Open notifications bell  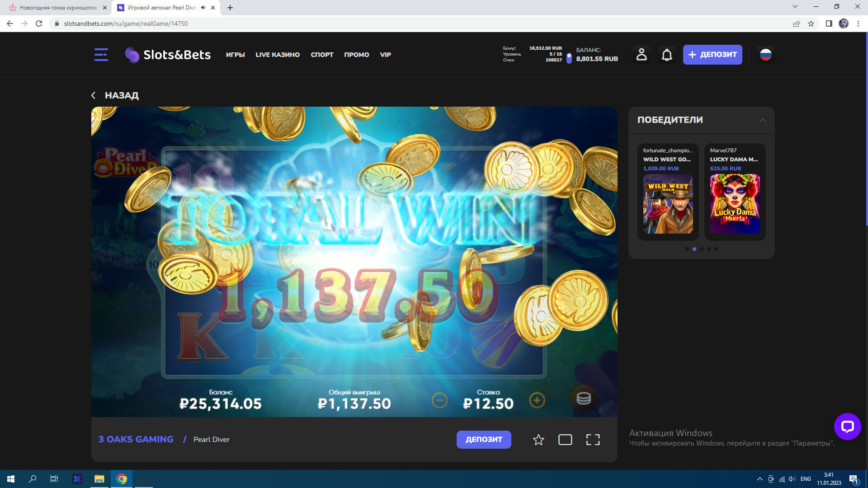667,55
